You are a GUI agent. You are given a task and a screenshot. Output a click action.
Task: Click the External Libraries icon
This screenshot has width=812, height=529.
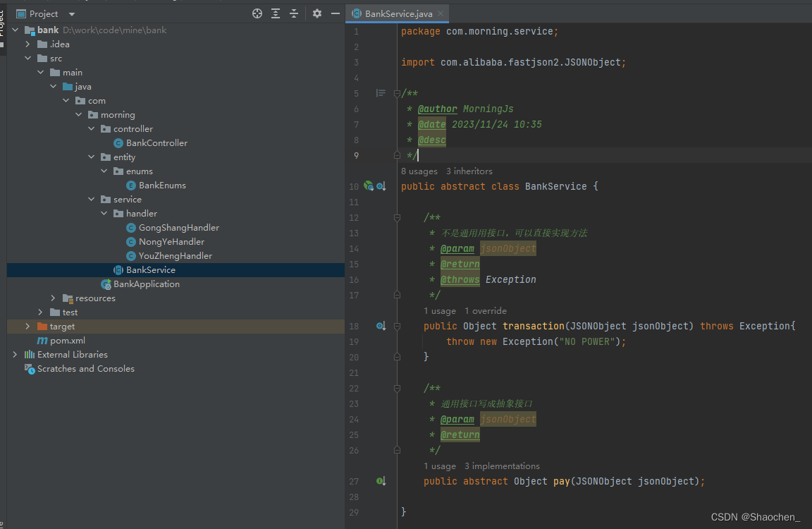tap(30, 354)
